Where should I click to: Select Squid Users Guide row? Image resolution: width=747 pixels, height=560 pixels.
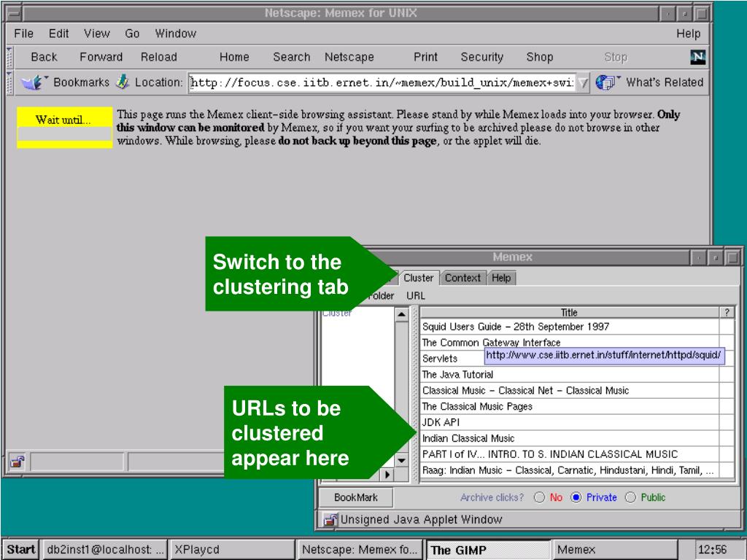pyautogui.click(x=570, y=327)
